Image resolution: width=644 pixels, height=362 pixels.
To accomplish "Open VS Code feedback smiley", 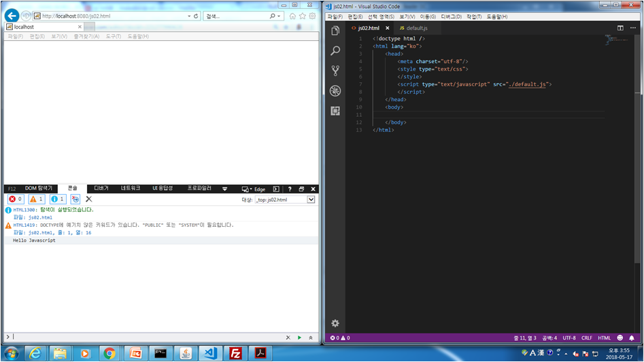I will pos(620,338).
